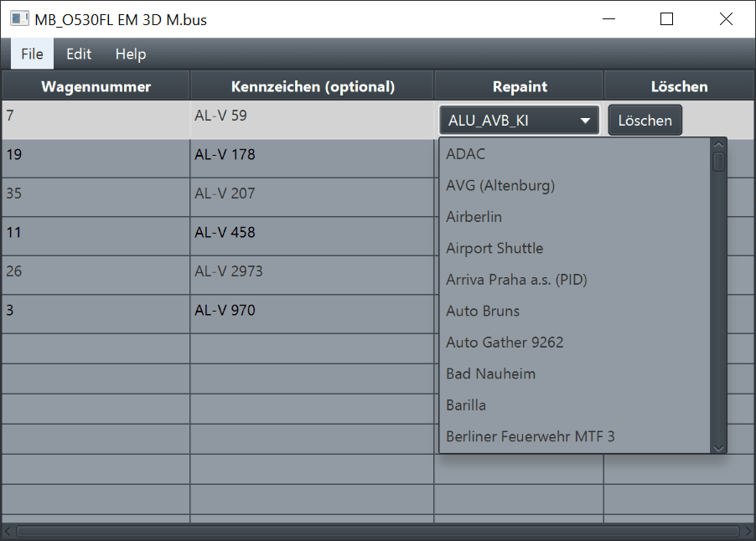
Task: Open the File menu
Action: pos(32,54)
